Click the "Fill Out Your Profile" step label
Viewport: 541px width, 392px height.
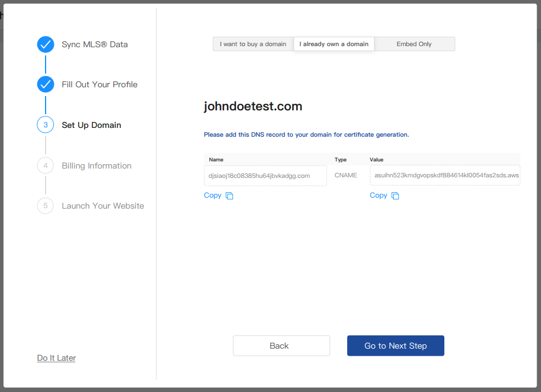pyautogui.click(x=99, y=85)
